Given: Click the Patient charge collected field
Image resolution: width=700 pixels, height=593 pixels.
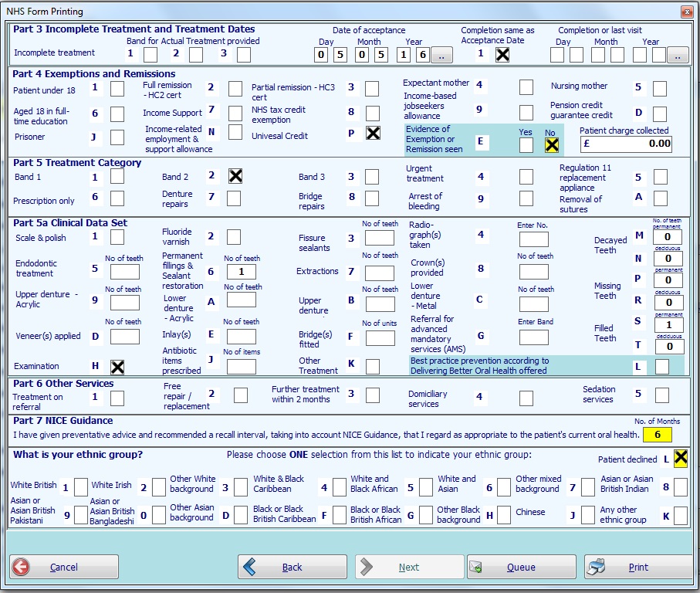Looking at the screenshot, I should 625,144.
